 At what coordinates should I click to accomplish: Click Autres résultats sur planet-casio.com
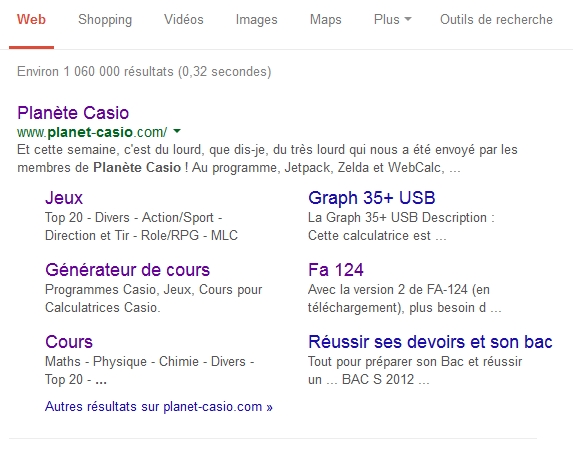click(159, 407)
